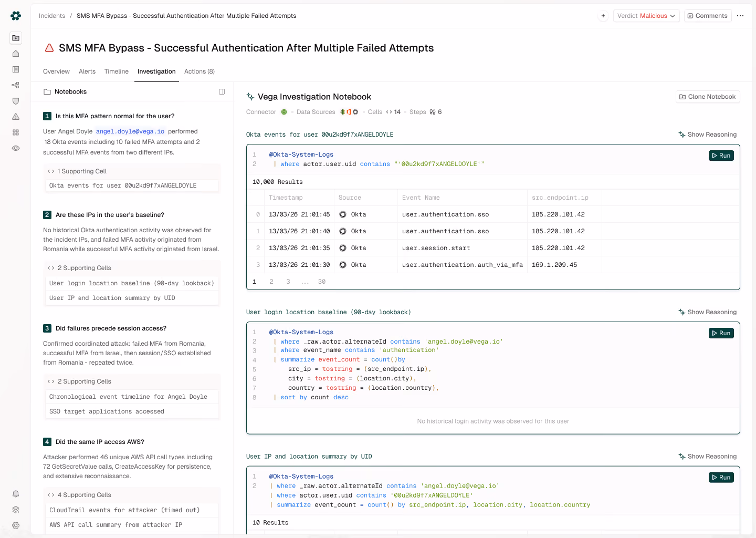Open the workflow graph sidebar icon
Image resolution: width=756 pixels, height=538 pixels.
16,85
